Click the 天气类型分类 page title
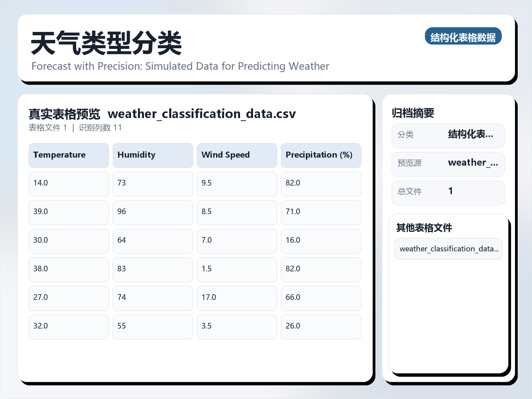This screenshot has height=399, width=532. [x=106, y=43]
